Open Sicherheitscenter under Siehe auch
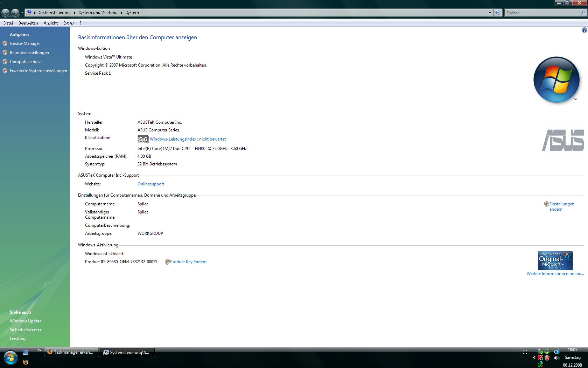 (x=26, y=330)
